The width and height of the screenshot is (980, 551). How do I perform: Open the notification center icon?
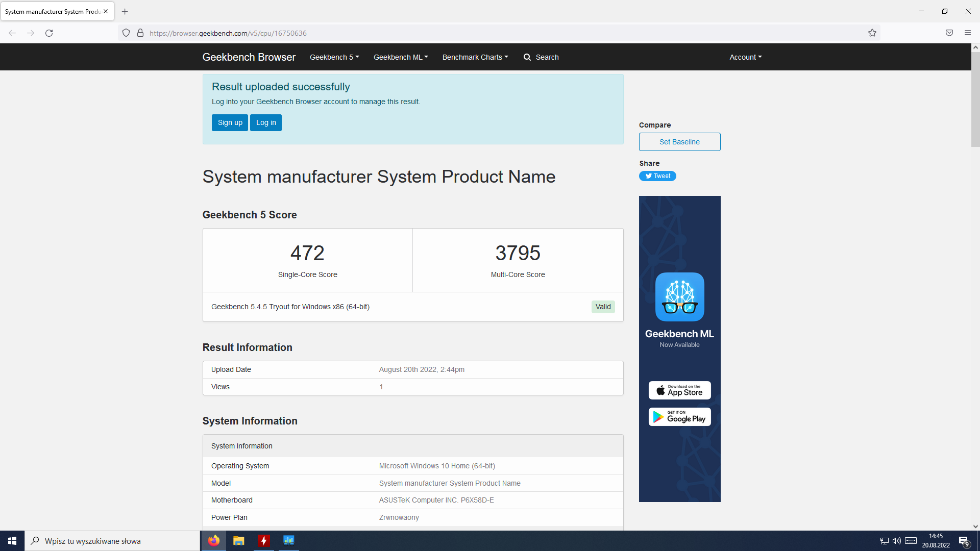coord(964,541)
